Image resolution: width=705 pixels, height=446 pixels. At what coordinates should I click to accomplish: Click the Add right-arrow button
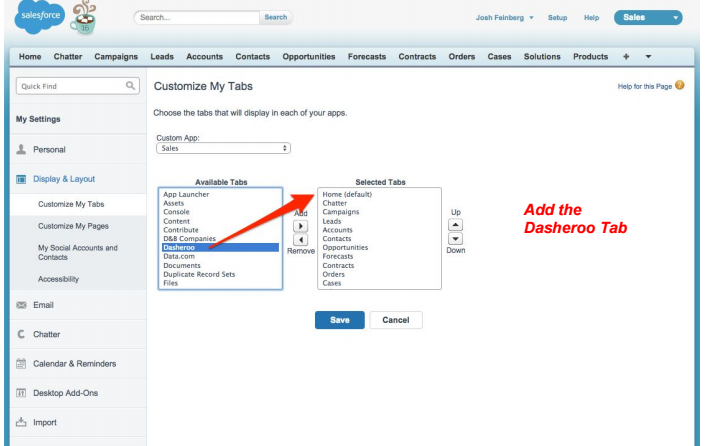[300, 226]
